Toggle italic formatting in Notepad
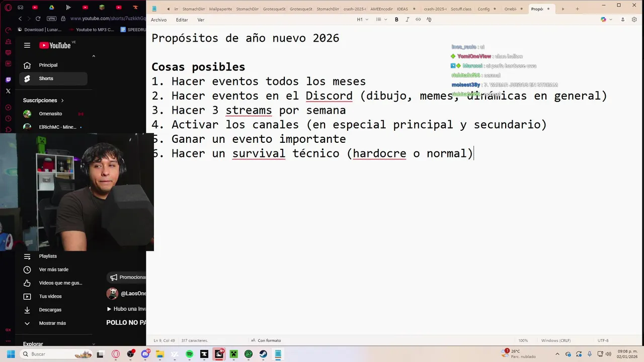644x362 pixels. click(x=407, y=20)
